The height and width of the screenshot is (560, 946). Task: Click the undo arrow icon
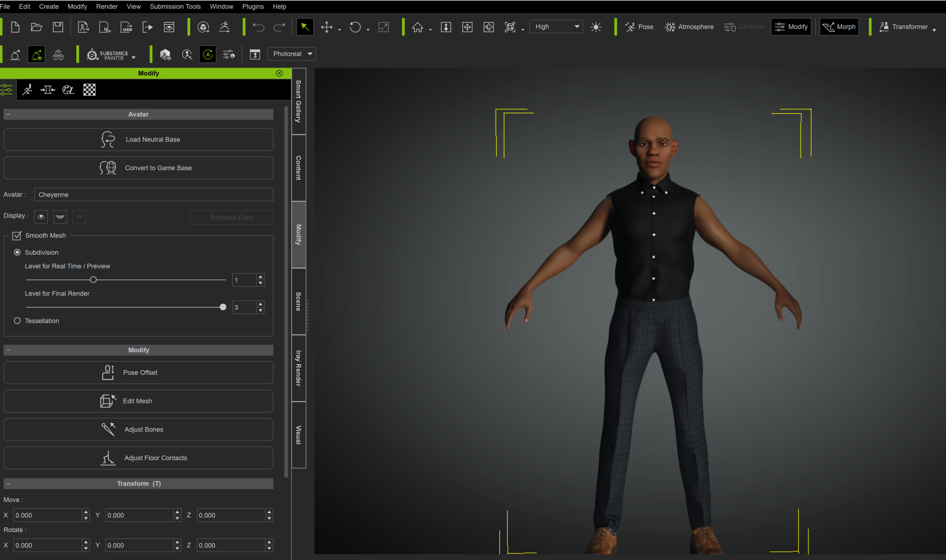[258, 27]
